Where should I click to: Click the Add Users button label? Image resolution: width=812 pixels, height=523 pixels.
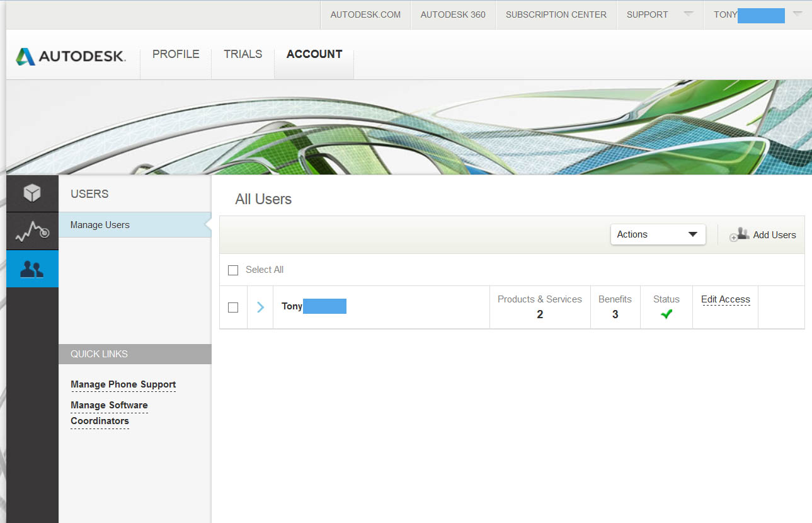(775, 235)
